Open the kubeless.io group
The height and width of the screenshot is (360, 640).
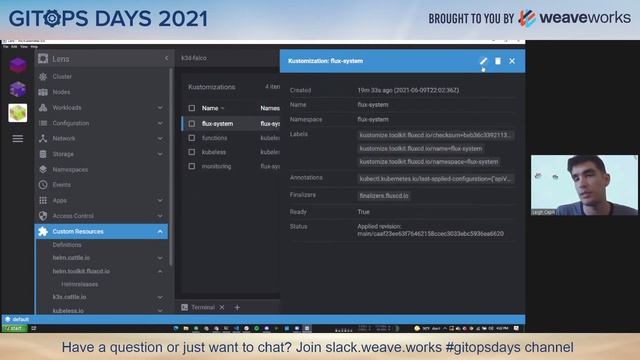(68, 311)
